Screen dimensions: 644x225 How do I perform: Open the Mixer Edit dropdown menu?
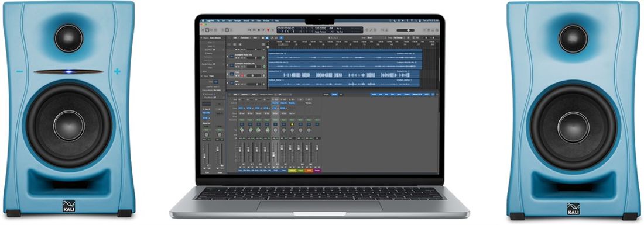(236, 94)
